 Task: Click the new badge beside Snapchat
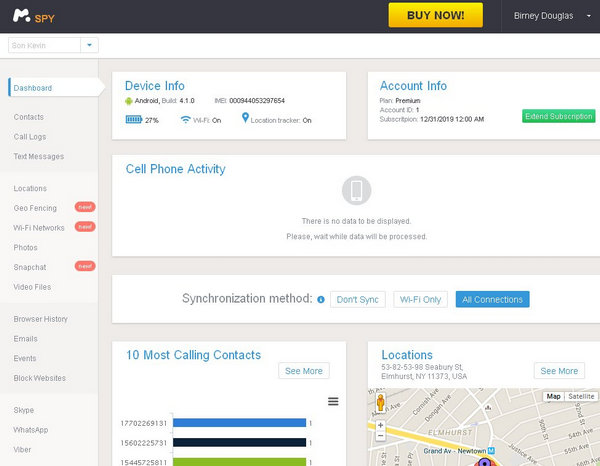pyautogui.click(x=85, y=266)
